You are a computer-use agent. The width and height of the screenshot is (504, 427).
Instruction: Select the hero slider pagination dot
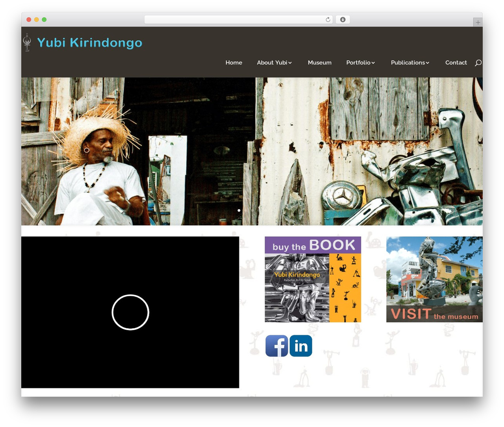tap(239, 210)
